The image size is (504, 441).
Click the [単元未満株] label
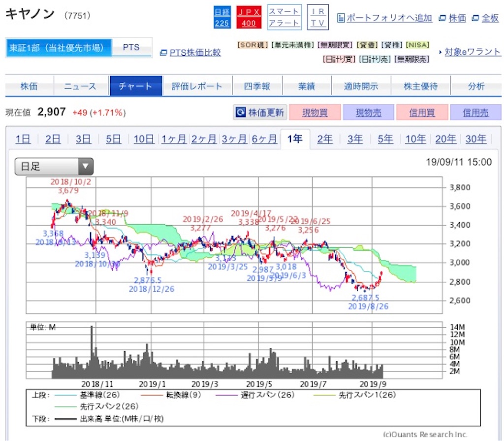[x=293, y=45]
